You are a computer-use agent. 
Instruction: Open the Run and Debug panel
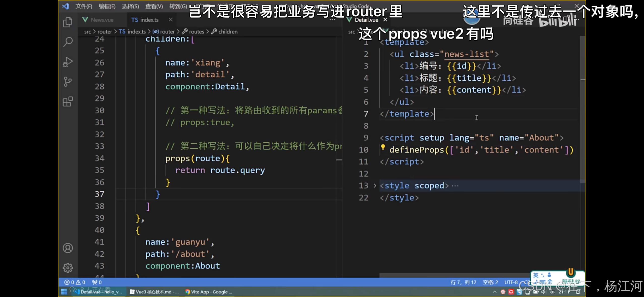[x=68, y=61]
